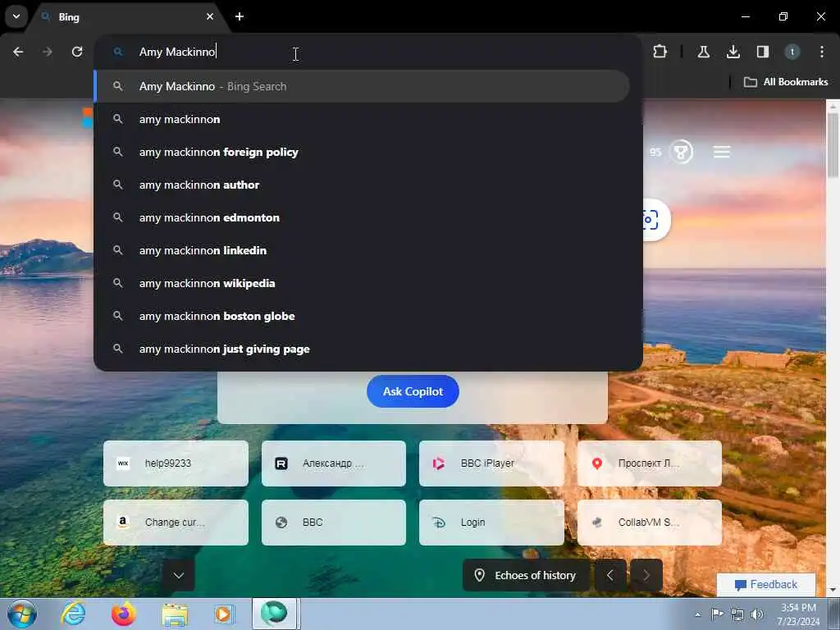The image size is (840, 630).
Task: Open the Chrome Labs flask icon
Action: [703, 52]
